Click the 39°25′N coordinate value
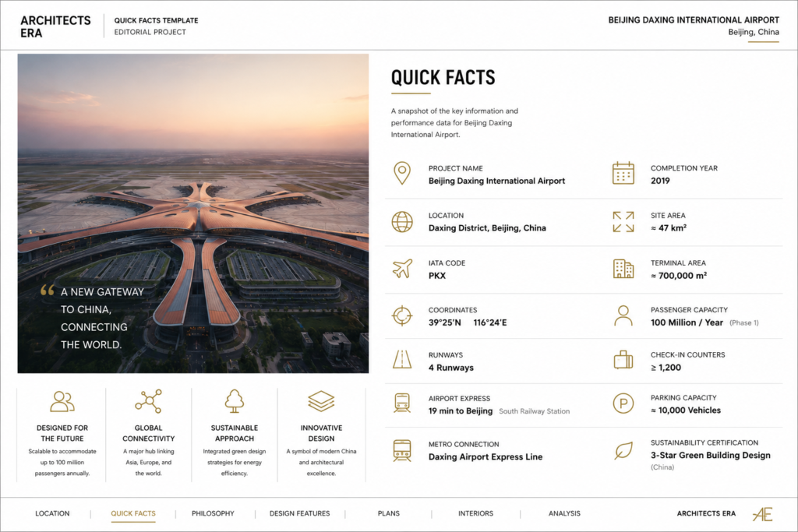This screenshot has width=798, height=532. pyautogui.click(x=445, y=322)
